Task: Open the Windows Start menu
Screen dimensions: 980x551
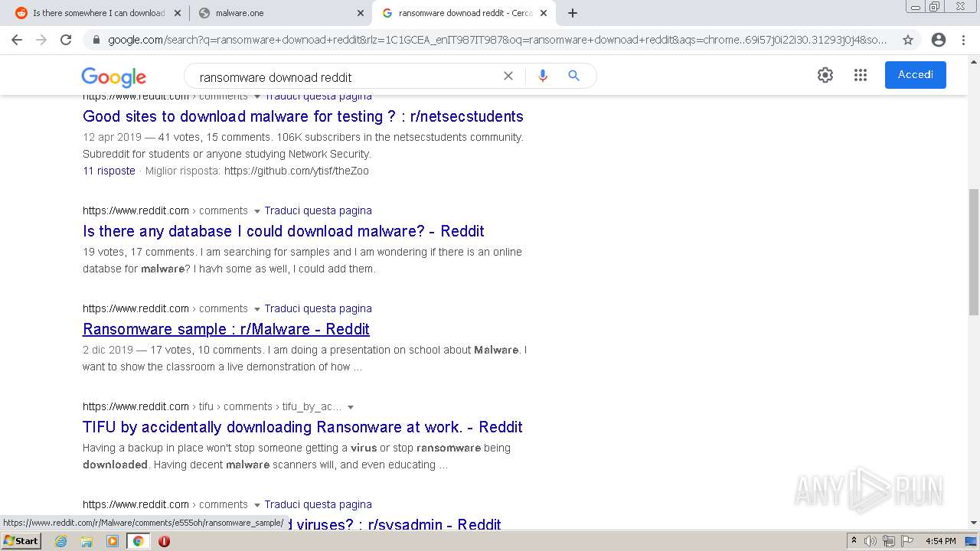Action: coord(21,541)
